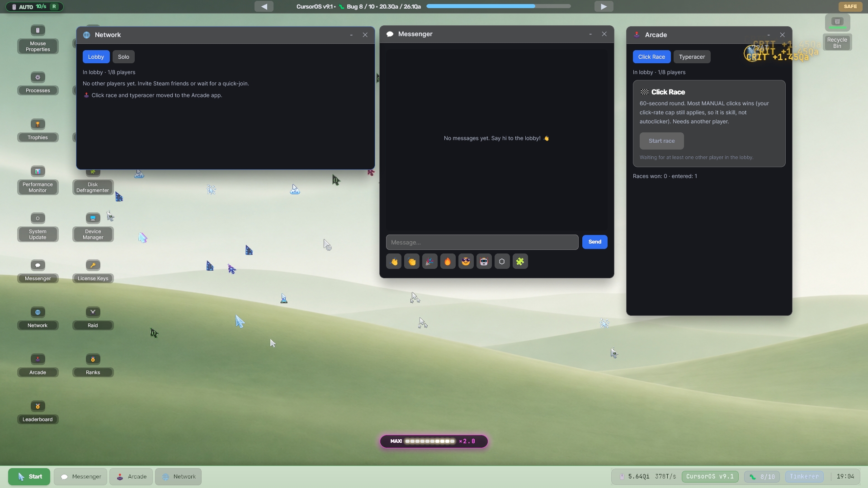Open the System Update desktop icon
This screenshot has width=868, height=488.
[x=38, y=227]
